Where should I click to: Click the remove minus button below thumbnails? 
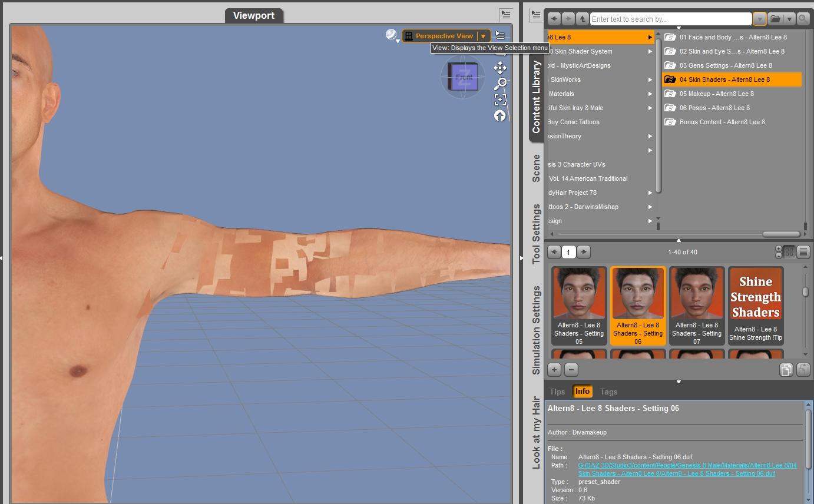pos(571,370)
